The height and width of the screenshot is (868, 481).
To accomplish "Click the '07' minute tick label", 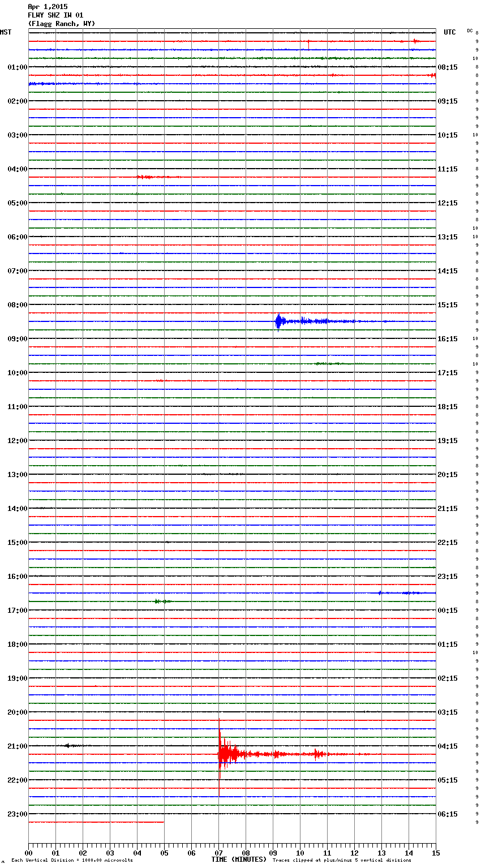I will click(218, 853).
